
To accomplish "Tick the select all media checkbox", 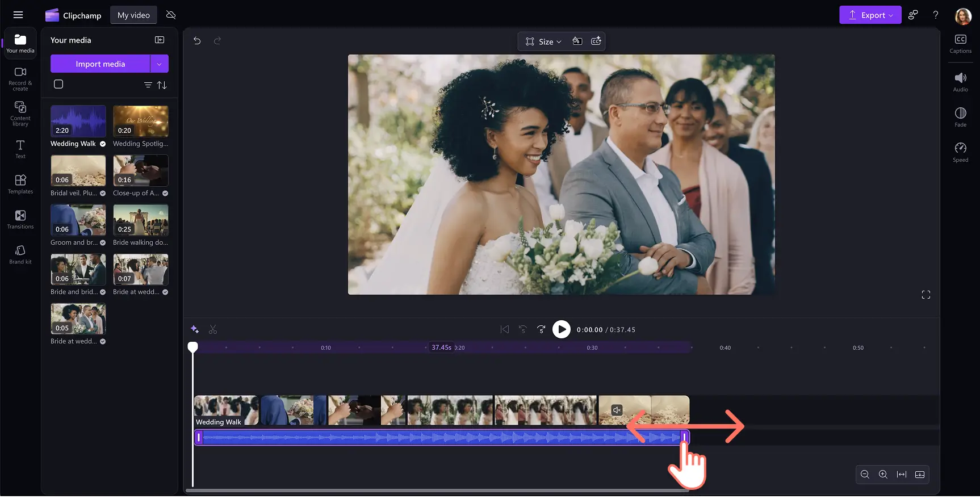I will (58, 85).
